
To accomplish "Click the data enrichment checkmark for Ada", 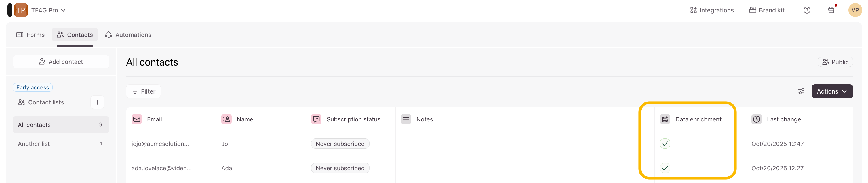I will point(665,168).
